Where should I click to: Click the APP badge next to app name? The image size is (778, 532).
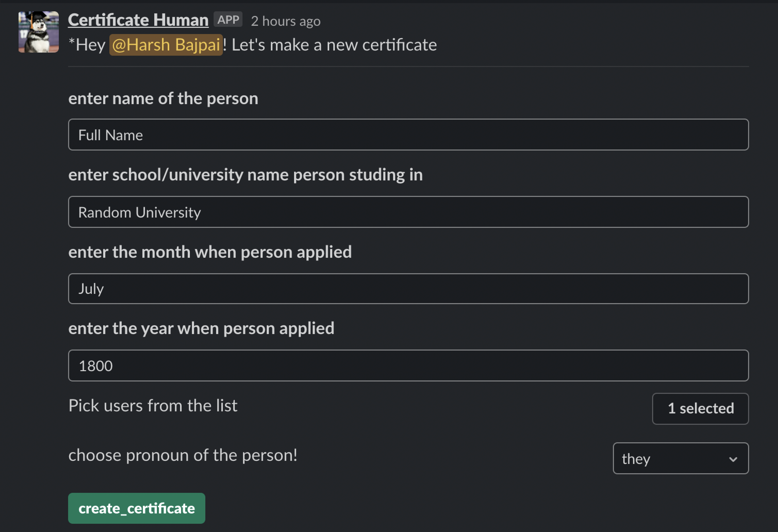coord(228,19)
